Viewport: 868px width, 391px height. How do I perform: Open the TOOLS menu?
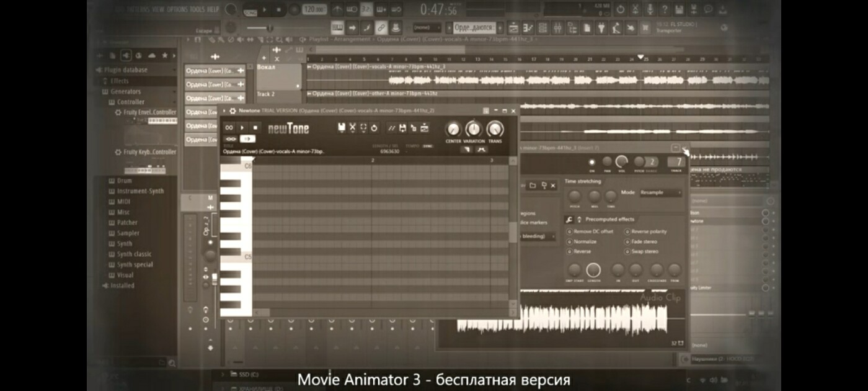point(198,10)
